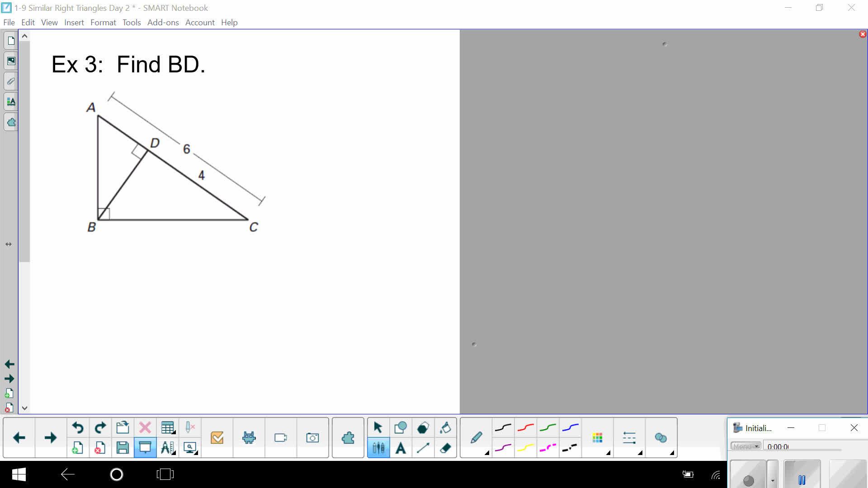Image resolution: width=868 pixels, height=488 pixels.
Task: Expand record button options arrow
Action: [x=773, y=474]
